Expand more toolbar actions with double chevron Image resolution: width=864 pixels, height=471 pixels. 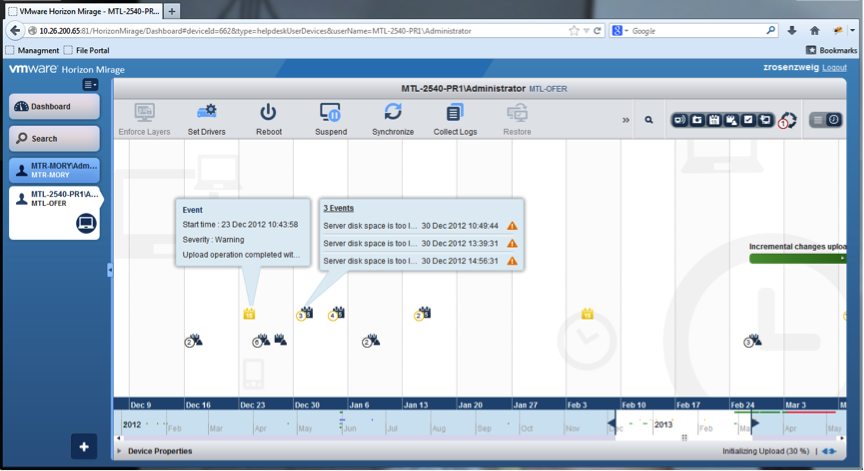tap(625, 120)
